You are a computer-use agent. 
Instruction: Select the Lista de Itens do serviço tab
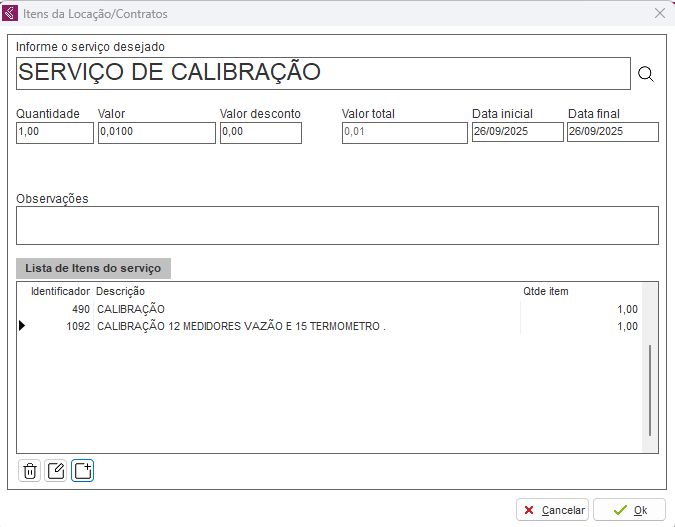point(93,268)
